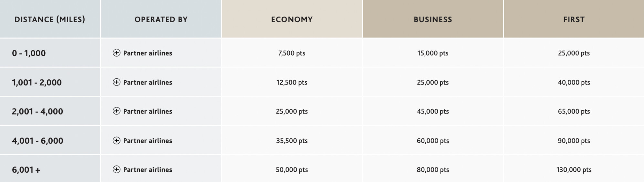
Task: Select the Economy column header
Action: [292, 19]
